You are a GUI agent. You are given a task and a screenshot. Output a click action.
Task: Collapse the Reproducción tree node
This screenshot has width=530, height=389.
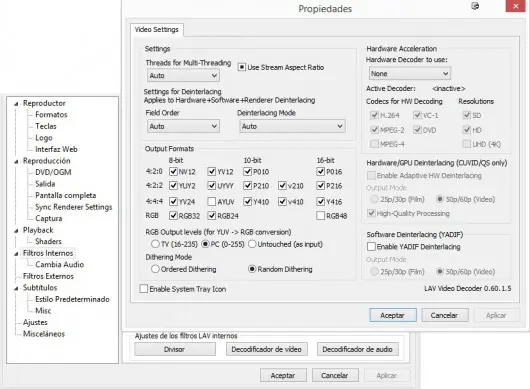pyautogui.click(x=16, y=161)
